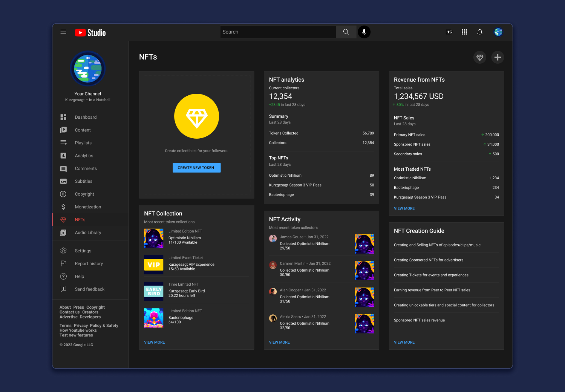Click the Subtitles sidebar icon
This screenshot has height=392, width=565.
pyautogui.click(x=63, y=181)
